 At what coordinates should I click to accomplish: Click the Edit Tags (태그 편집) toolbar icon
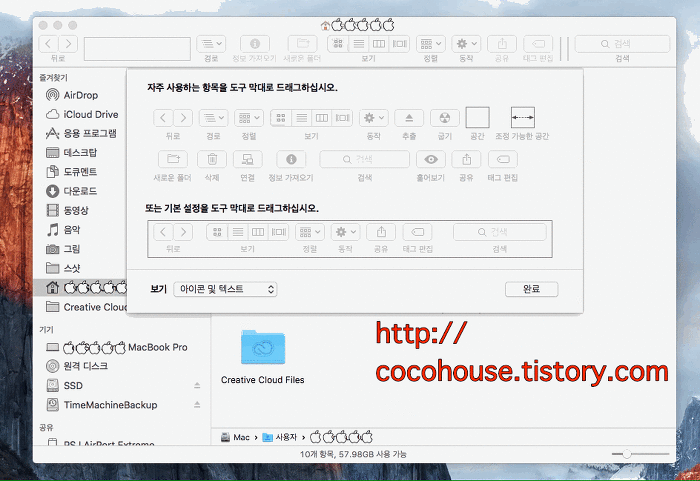(x=538, y=44)
